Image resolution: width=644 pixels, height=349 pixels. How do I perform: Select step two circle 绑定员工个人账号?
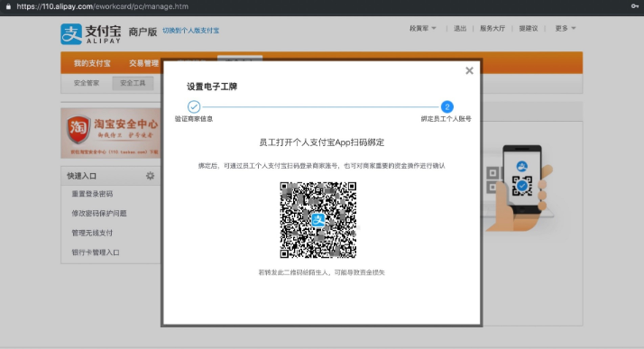[x=446, y=106]
